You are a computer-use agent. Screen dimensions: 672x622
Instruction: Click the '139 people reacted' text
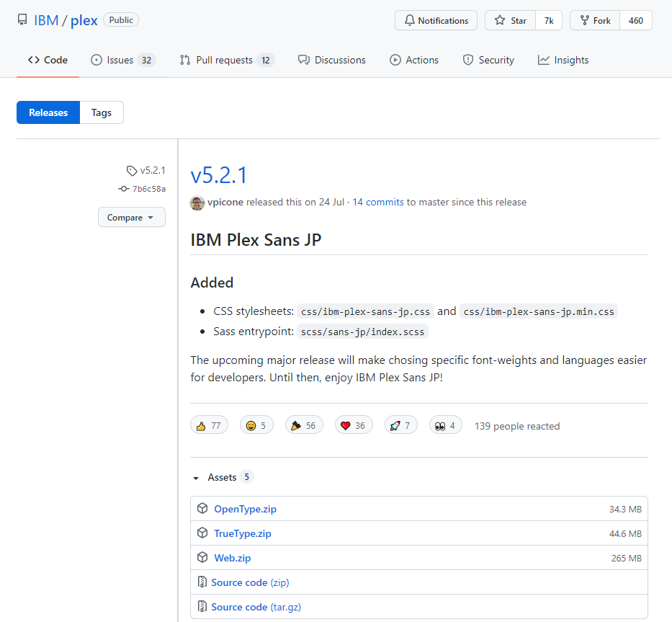[x=517, y=426]
